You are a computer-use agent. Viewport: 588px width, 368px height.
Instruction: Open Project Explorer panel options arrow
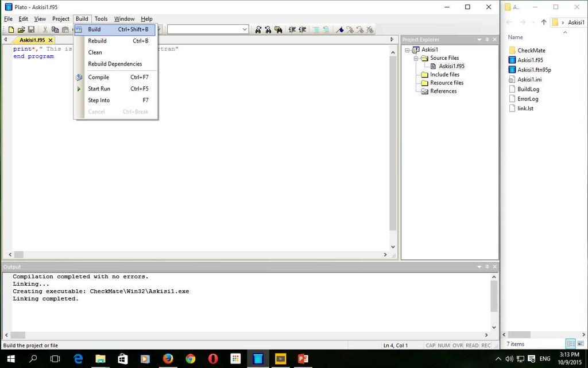click(x=479, y=40)
